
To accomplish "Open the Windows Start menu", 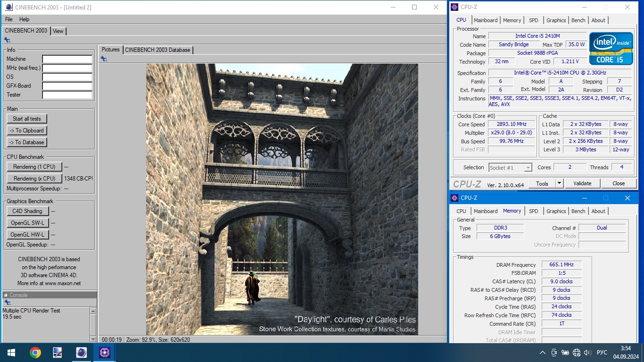I will pos(11,353).
